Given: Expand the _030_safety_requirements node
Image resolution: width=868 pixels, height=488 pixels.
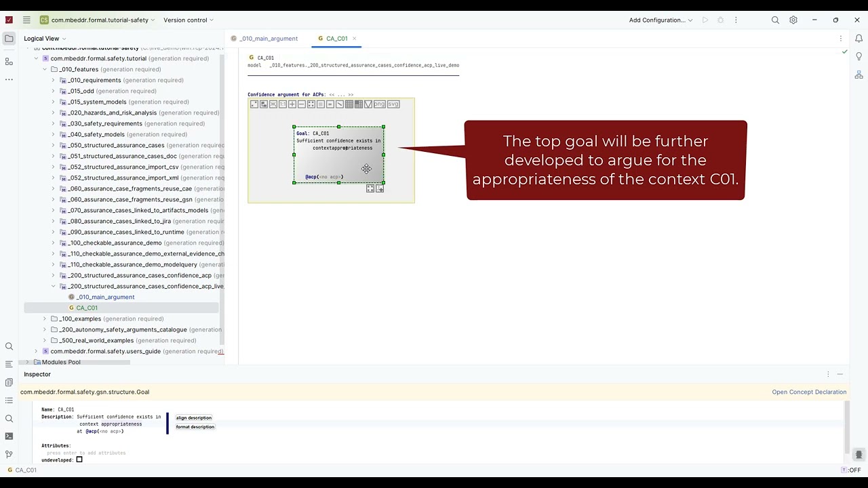Looking at the screenshot, I should pos(53,123).
